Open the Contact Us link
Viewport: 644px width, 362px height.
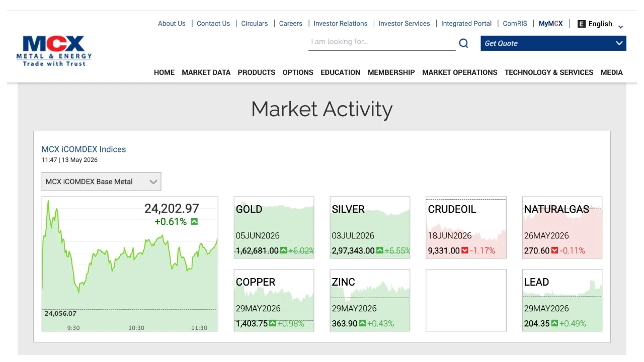[x=213, y=24]
